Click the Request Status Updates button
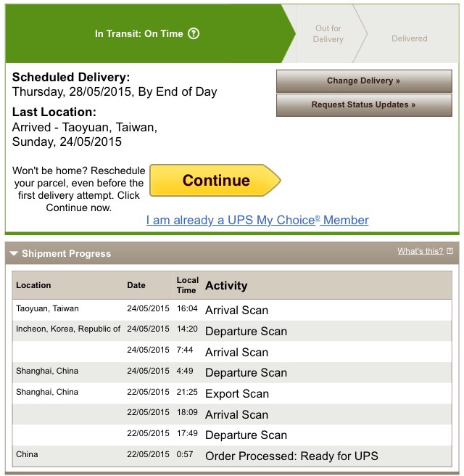Screen dimensions: 464x476 364,105
